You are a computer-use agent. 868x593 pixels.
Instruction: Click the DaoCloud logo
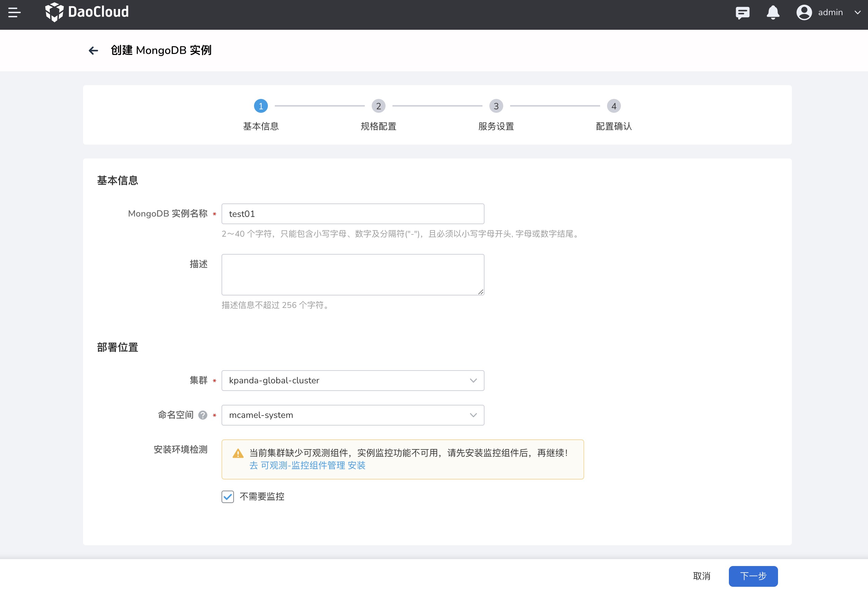(x=87, y=12)
